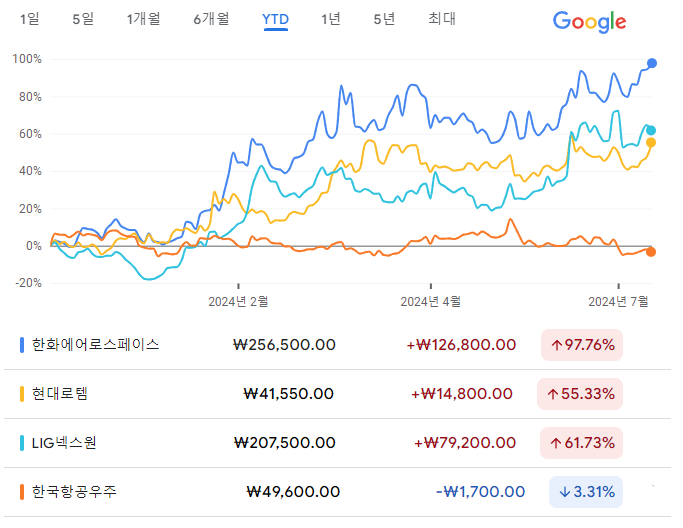Open the LIG넥스원 stock row
683x528 pixels.
(x=338, y=443)
